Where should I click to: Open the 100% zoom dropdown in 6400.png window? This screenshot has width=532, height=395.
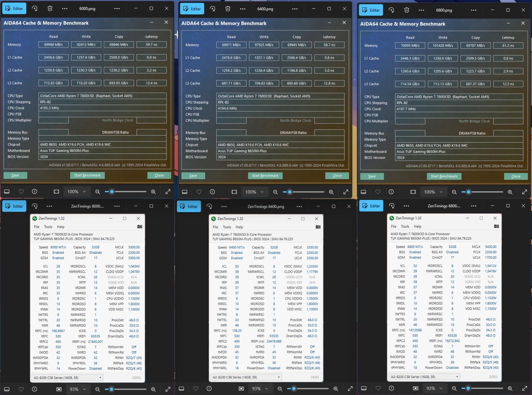coord(254,192)
